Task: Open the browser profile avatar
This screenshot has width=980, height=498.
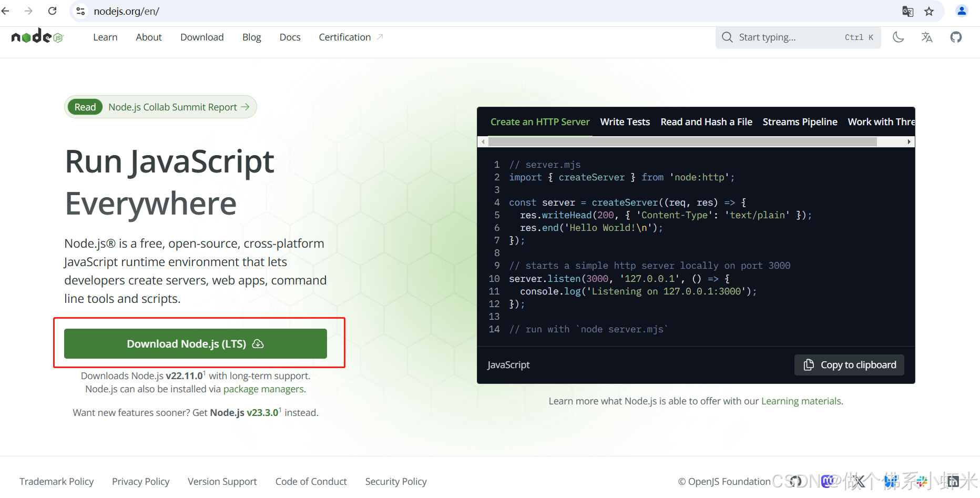Action: [962, 11]
